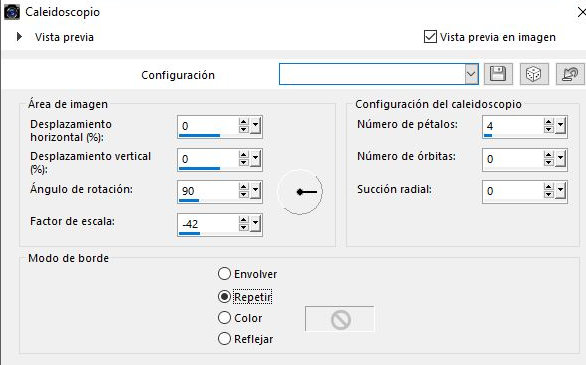Click the randomize parameters dice icon
This screenshot has width=586, height=365.
(533, 74)
